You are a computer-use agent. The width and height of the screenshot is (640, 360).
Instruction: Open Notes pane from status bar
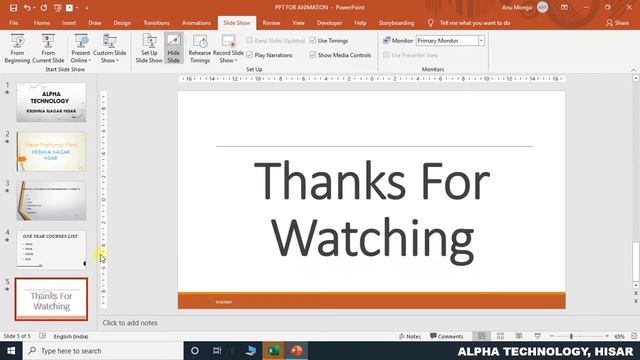pyautogui.click(x=409, y=336)
